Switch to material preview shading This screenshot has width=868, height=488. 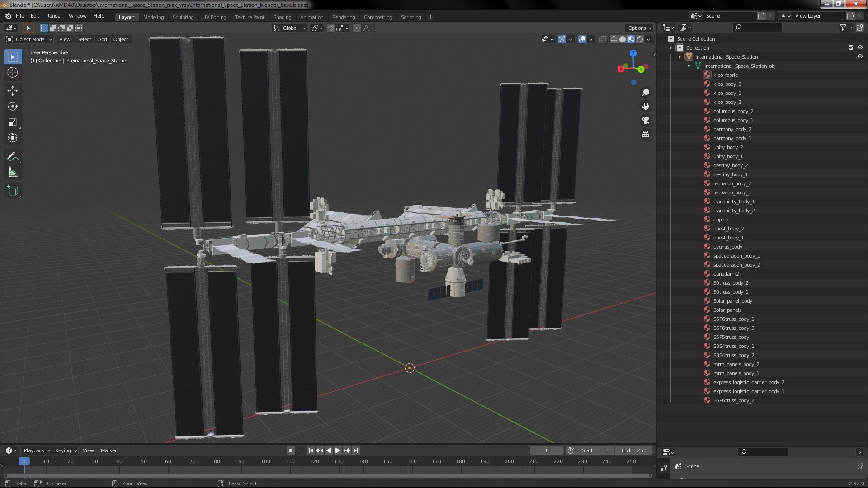[x=631, y=39]
